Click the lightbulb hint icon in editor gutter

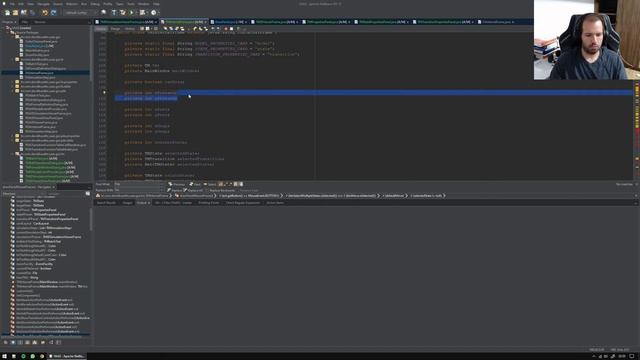[x=104, y=93]
